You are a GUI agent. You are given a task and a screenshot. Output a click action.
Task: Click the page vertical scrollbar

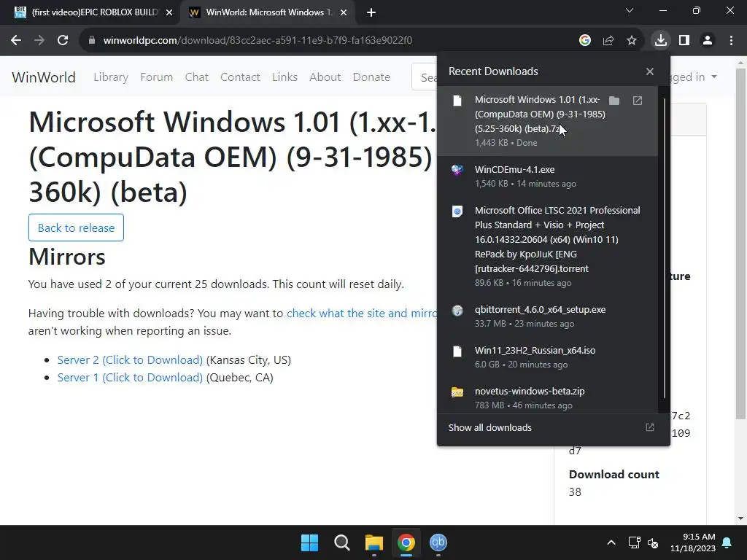point(741,243)
